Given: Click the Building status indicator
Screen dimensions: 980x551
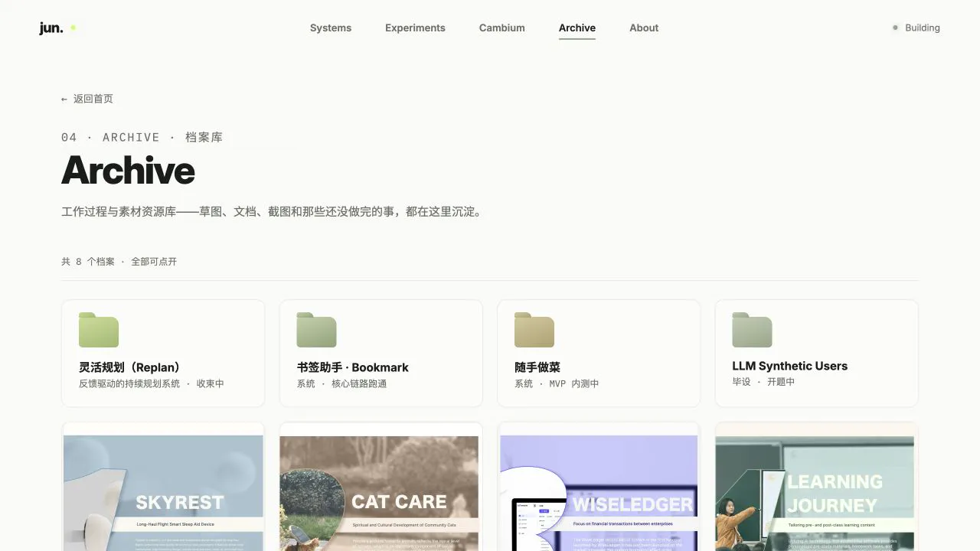Looking at the screenshot, I should pos(916,28).
